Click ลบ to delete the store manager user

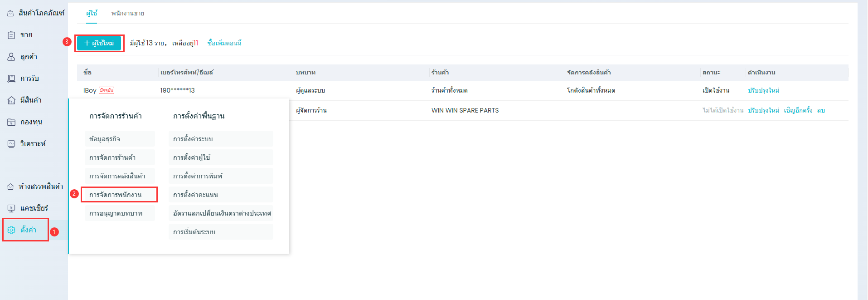(821, 110)
